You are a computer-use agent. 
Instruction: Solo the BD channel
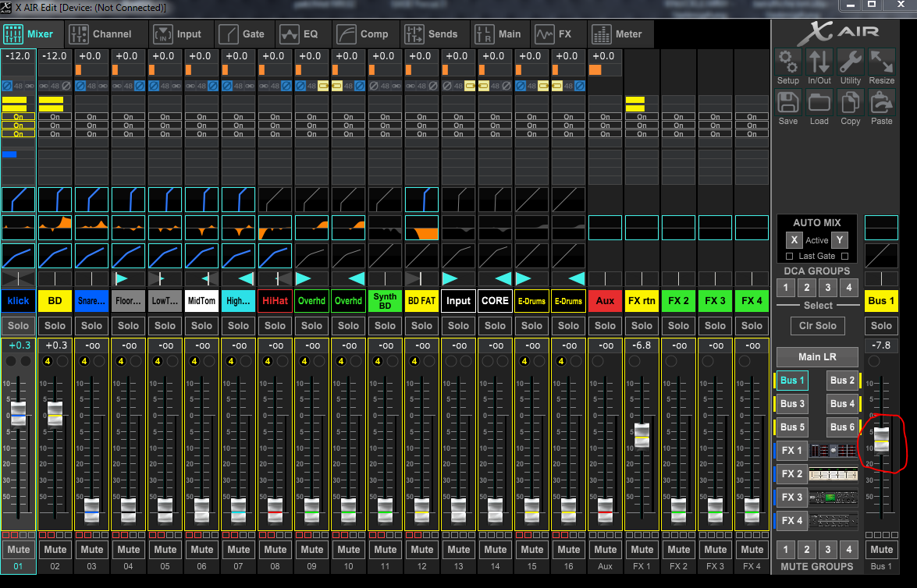click(55, 325)
